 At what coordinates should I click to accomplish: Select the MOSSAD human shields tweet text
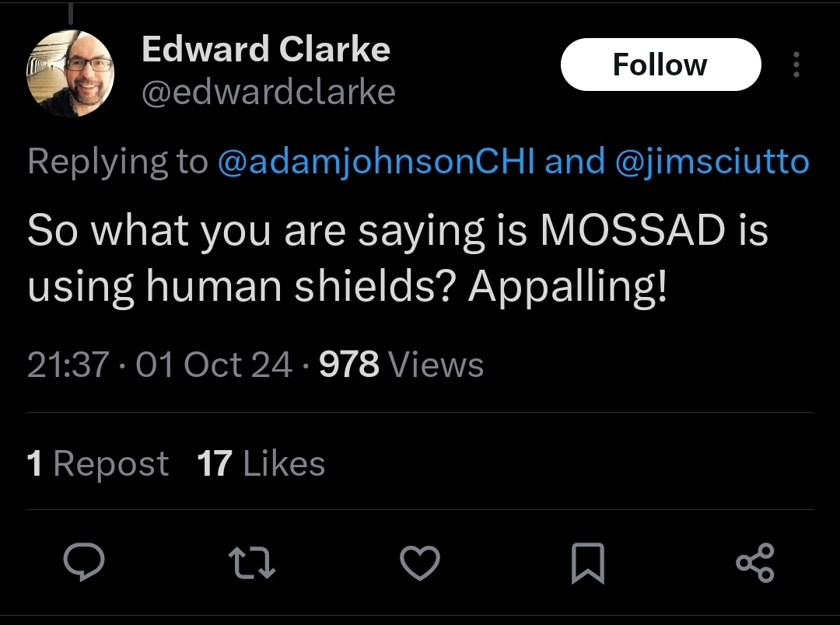[x=397, y=258]
